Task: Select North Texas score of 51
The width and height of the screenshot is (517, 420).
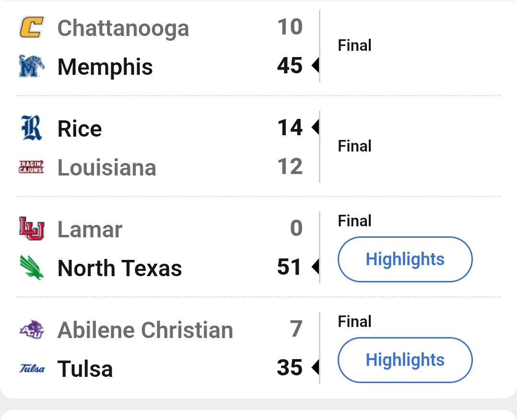Action: [x=289, y=267]
